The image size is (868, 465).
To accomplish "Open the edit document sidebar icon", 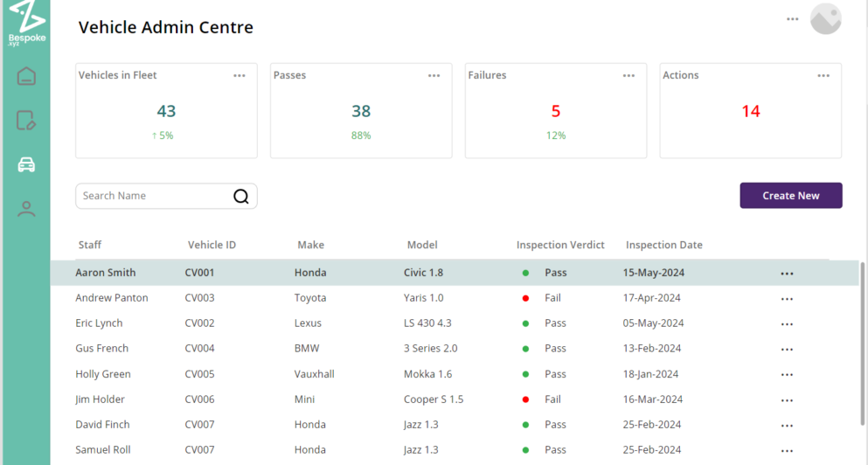I will [x=26, y=120].
